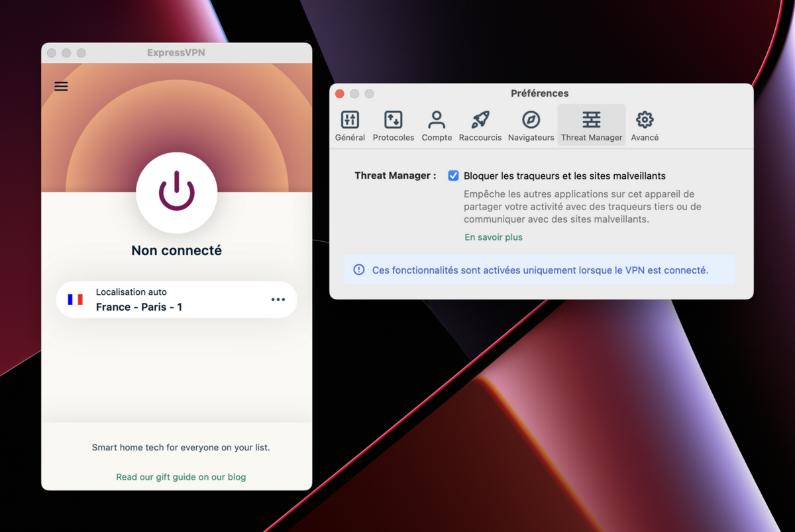Click the Empêche les autres applications description
Screen dimensions: 795x532
click(582, 207)
